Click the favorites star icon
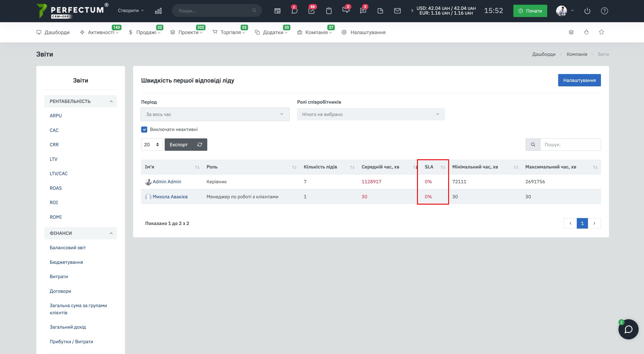 601,32
